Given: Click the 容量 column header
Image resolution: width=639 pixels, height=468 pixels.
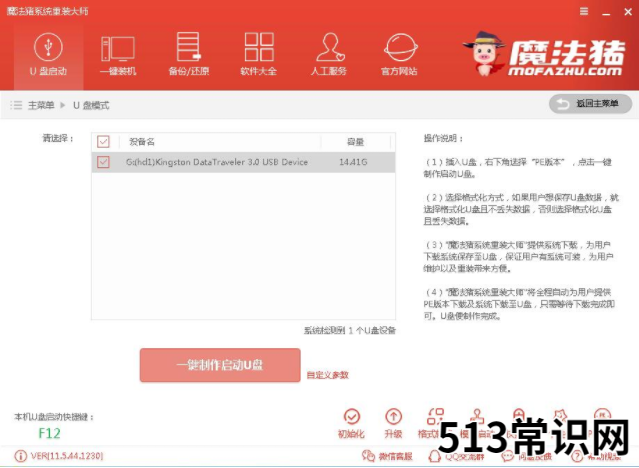Looking at the screenshot, I should pyautogui.click(x=355, y=142).
